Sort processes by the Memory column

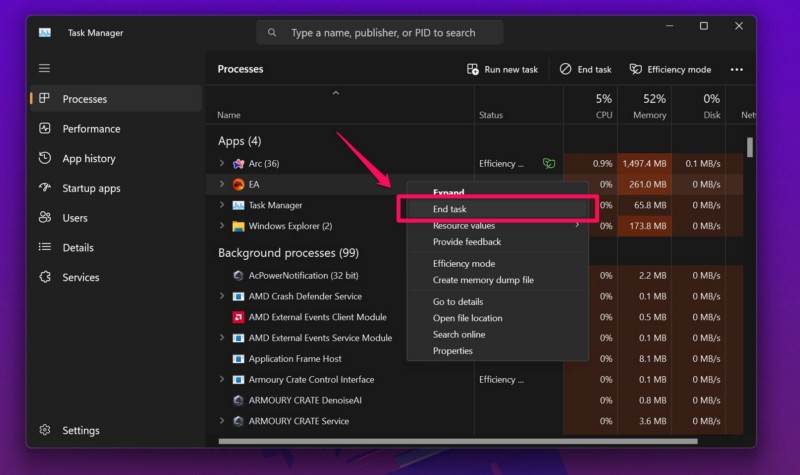point(649,106)
